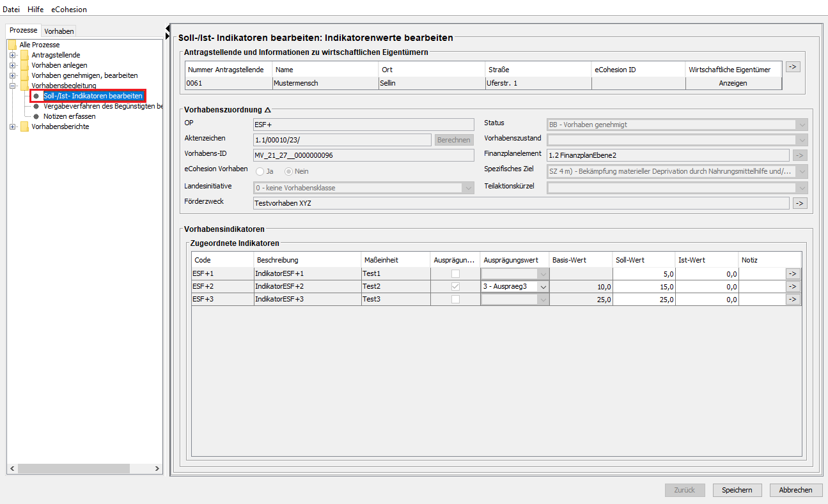This screenshot has height=504, width=828.
Task: Click the Mustermensch name cell
Action: (x=325, y=83)
